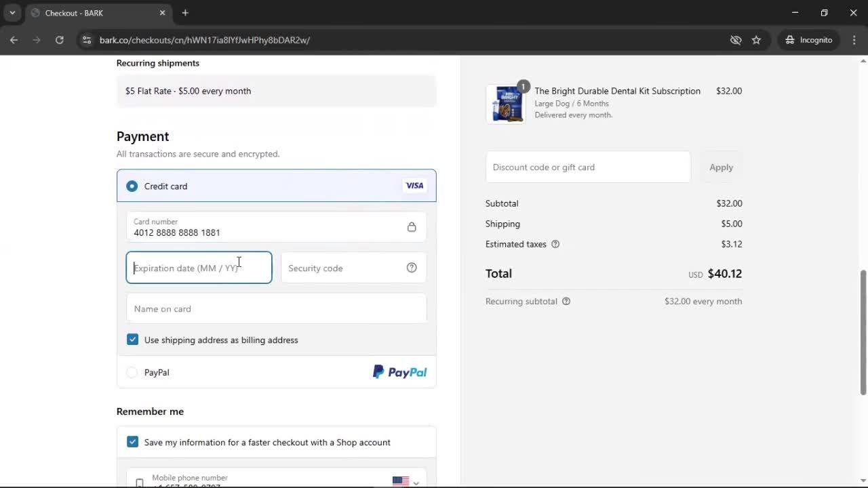The width and height of the screenshot is (868, 488).
Task: Click the Large Dog / 6 Months text
Action: point(572,104)
